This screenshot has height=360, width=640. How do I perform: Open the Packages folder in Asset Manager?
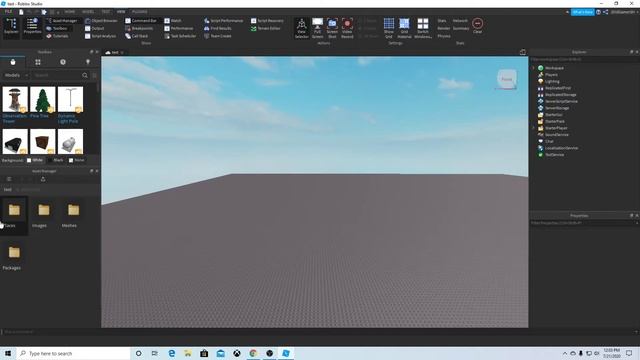click(13, 258)
